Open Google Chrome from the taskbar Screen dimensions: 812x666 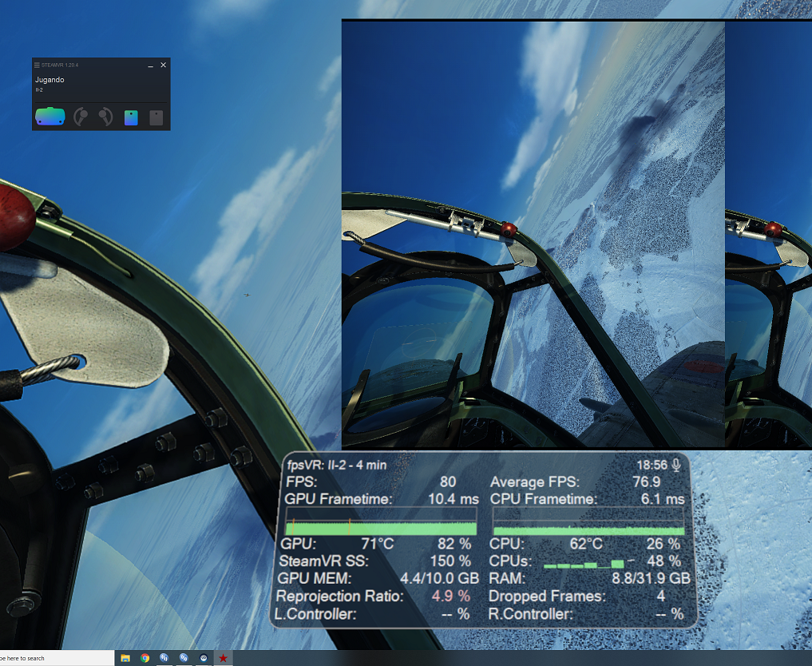click(145, 658)
